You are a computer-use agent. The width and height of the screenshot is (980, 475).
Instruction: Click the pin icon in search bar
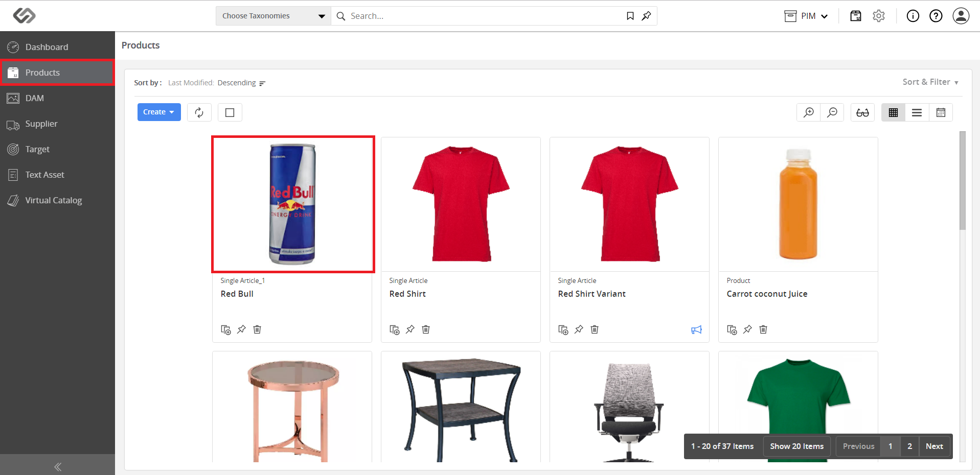pos(647,16)
